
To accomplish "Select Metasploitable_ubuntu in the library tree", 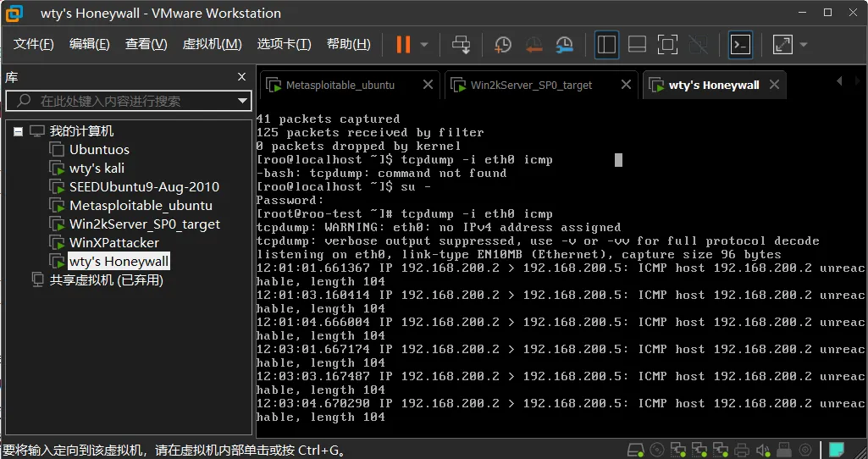I will tap(141, 206).
